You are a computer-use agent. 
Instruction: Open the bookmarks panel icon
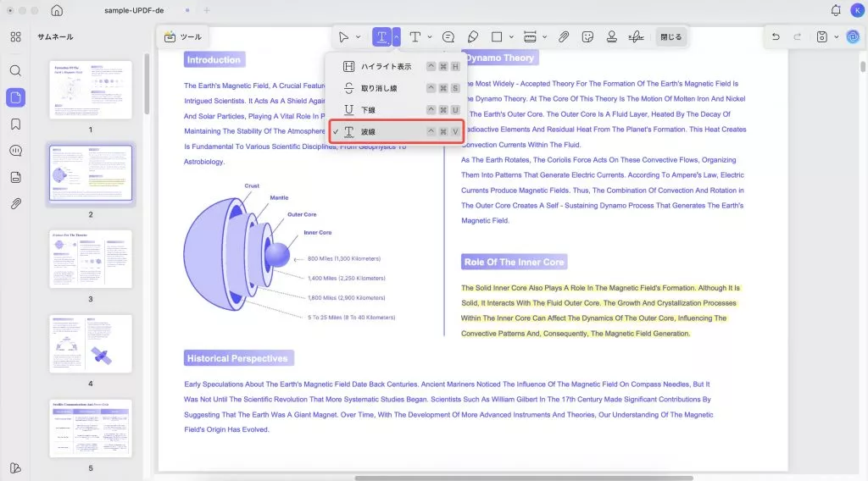click(x=15, y=124)
